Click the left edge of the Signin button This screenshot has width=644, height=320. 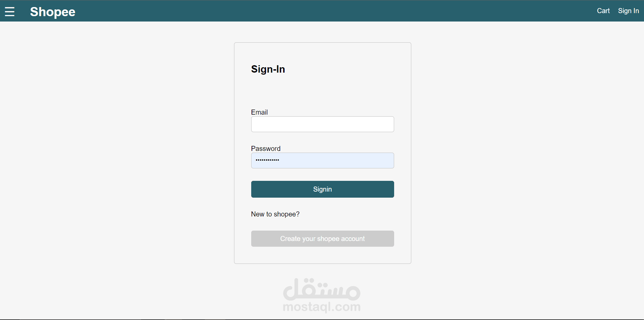point(256,189)
